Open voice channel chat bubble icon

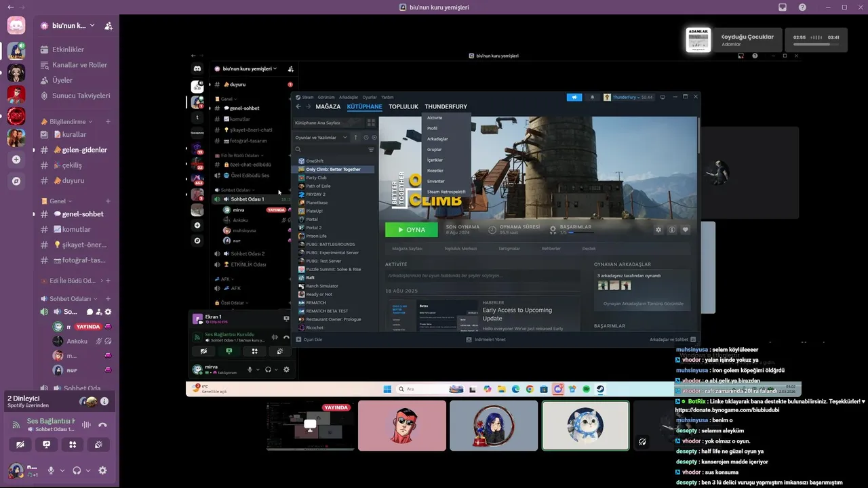[x=90, y=312]
